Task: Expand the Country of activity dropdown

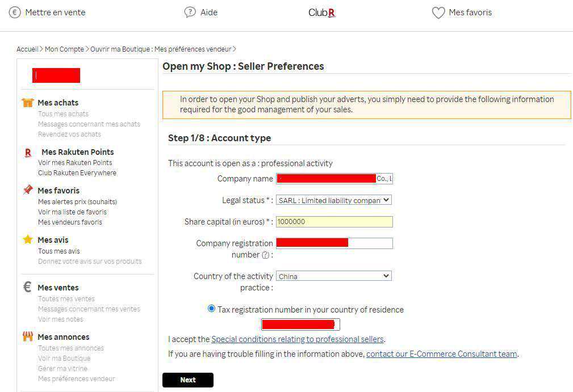Action: [334, 276]
